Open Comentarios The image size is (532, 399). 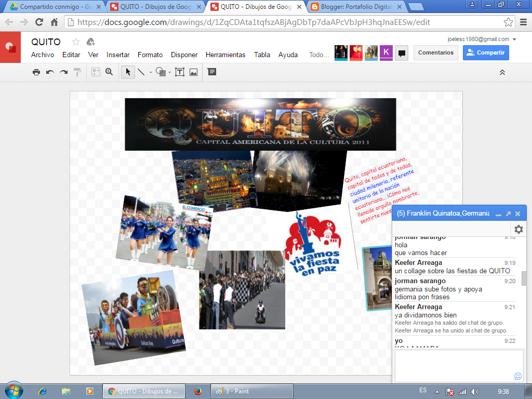pos(435,52)
